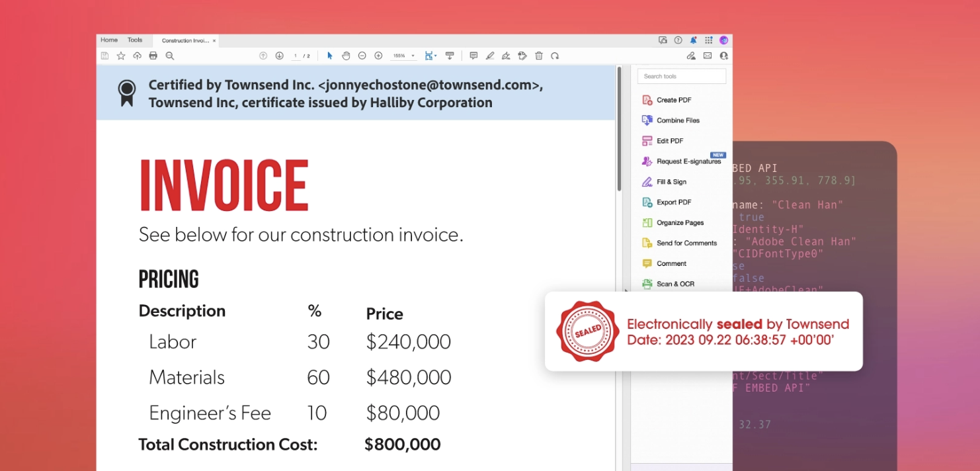This screenshot has width=980, height=471.
Task: Click the email envelope icon
Action: (708, 56)
